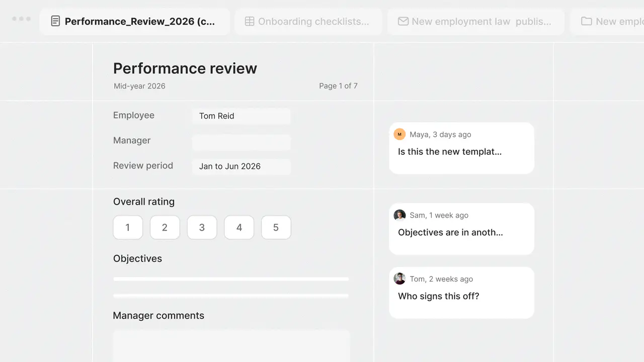Click the Review period field

[242, 166]
